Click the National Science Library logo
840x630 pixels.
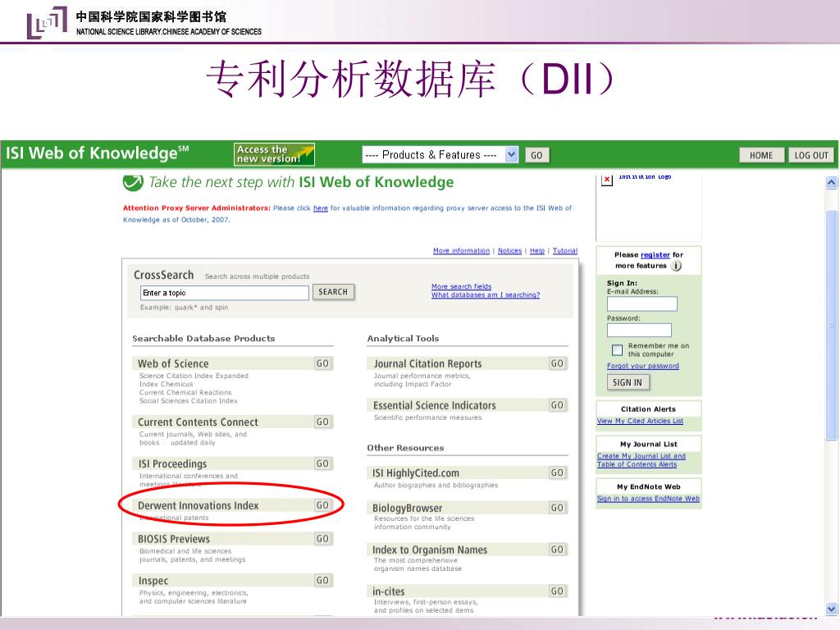[x=47, y=22]
